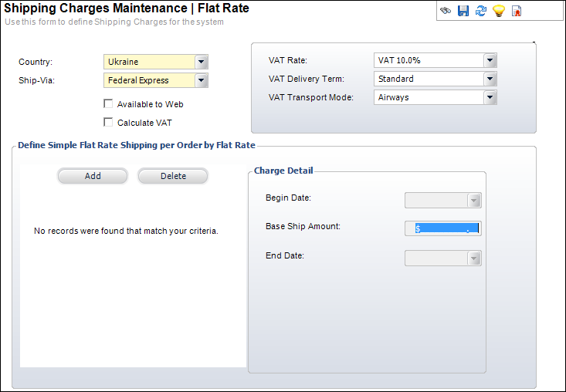This screenshot has height=392, width=566.
Task: Click the 'Define Simple Flat Rate Shipping' heading
Action: coord(137,145)
